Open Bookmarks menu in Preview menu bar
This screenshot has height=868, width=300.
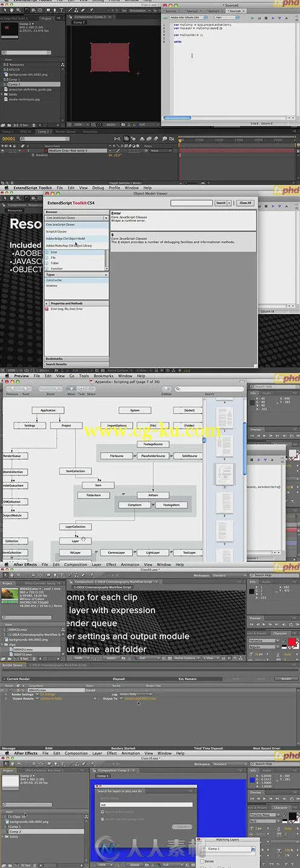(103, 376)
